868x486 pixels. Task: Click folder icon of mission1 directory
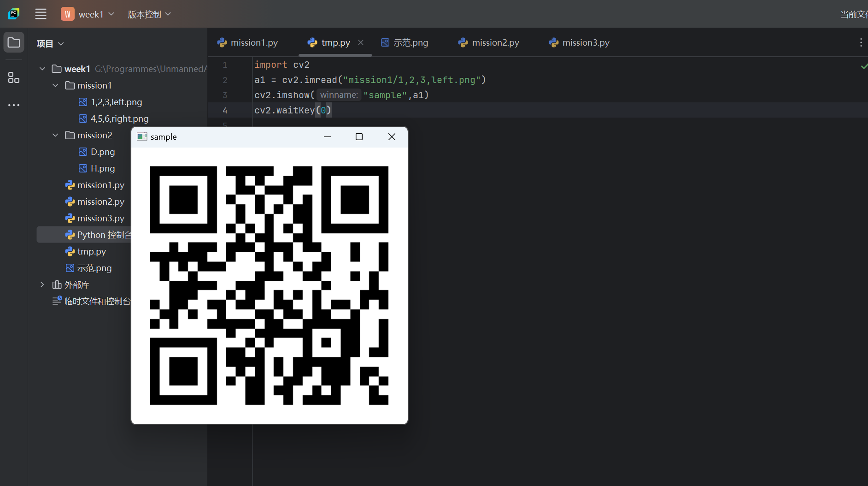click(x=70, y=85)
